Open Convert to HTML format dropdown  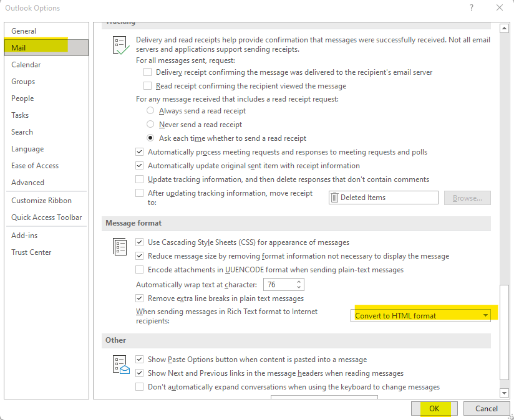pos(420,315)
